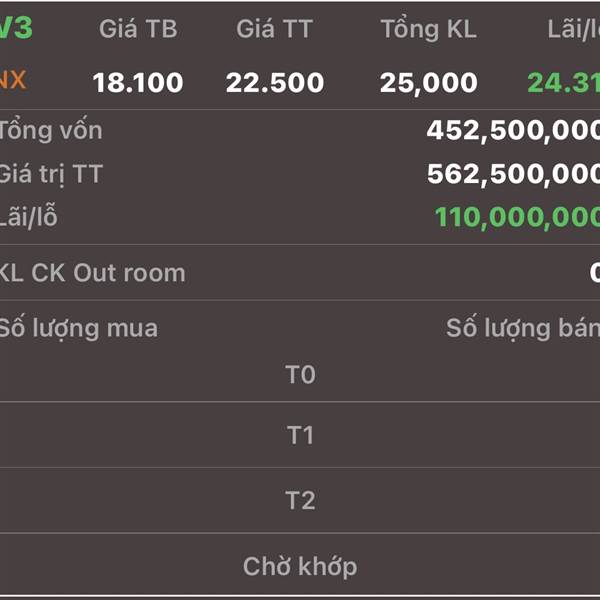This screenshot has height=600, width=600.
Task: Select the T2 row
Action: pos(300,500)
